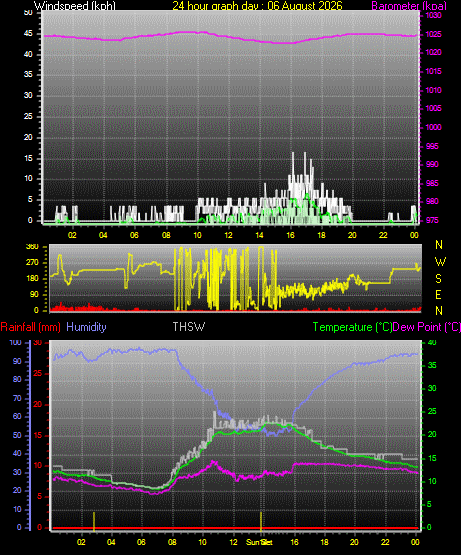Screen dimensions: 461x555
Task: Click the 45 windspeed axis value
Action: pyautogui.click(x=28, y=34)
